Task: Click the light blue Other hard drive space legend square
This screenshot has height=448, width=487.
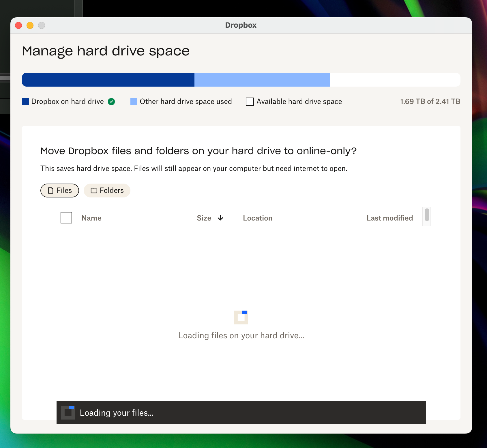Action: 134,101
